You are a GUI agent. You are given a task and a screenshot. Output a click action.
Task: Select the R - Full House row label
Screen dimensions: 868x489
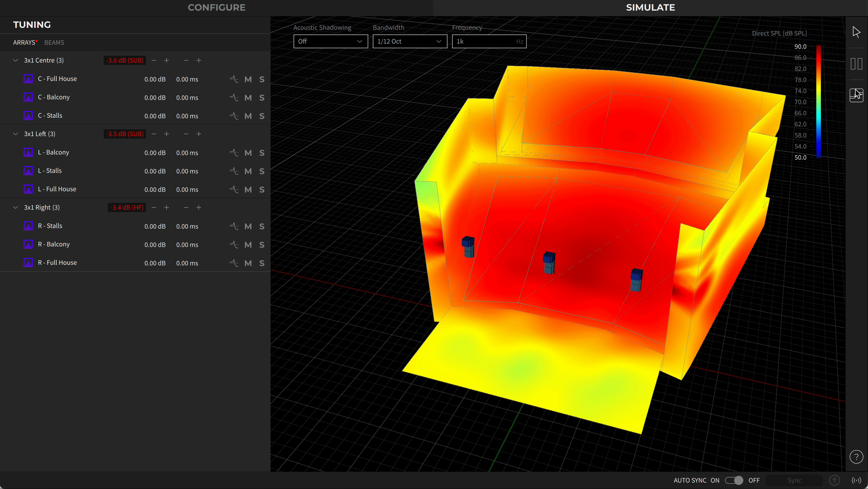tap(57, 263)
